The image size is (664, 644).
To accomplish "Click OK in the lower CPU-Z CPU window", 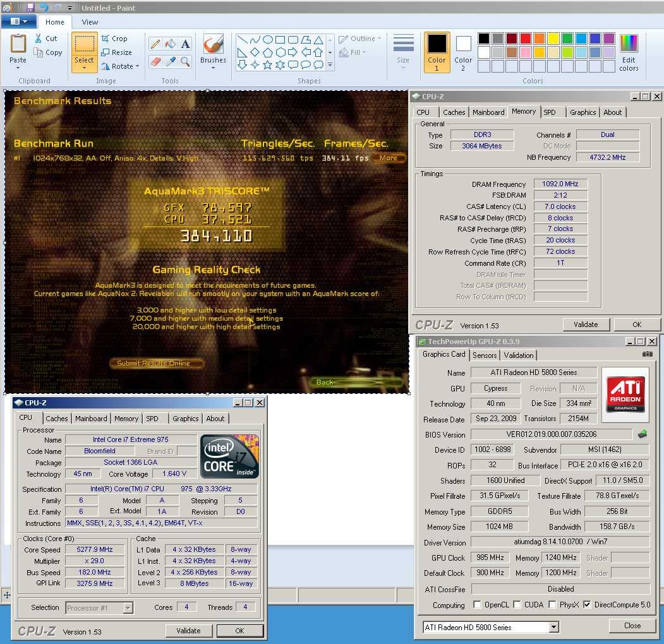I will point(239,631).
